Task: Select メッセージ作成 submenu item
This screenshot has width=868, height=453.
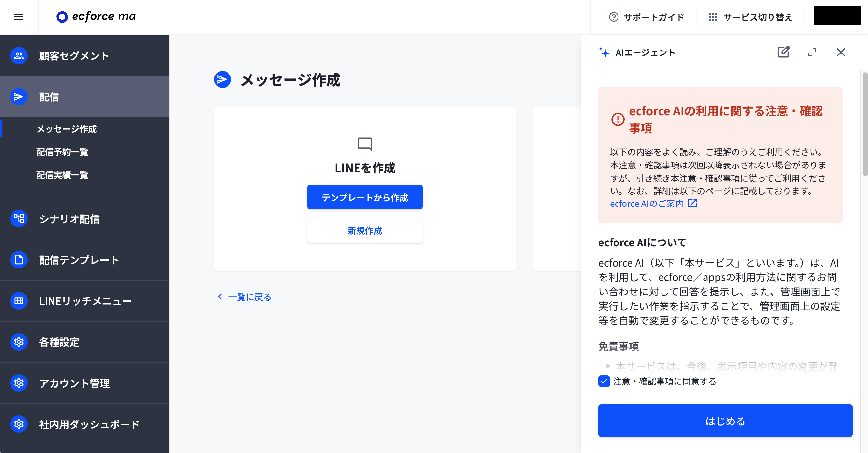Action: click(x=67, y=129)
